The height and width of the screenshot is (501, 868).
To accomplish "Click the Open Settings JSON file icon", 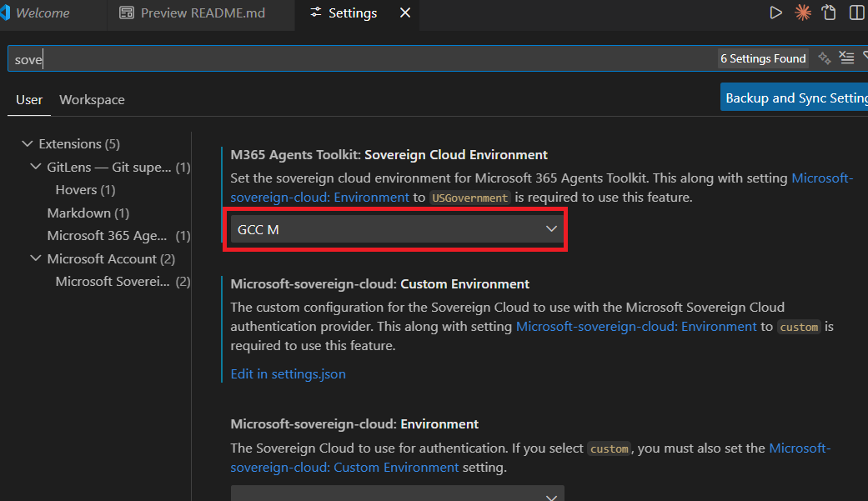I will point(829,13).
